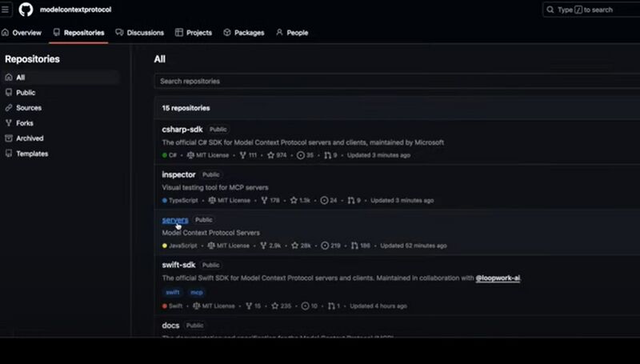Switch to the Overview tab
The width and height of the screenshot is (640, 364).
[x=22, y=33]
